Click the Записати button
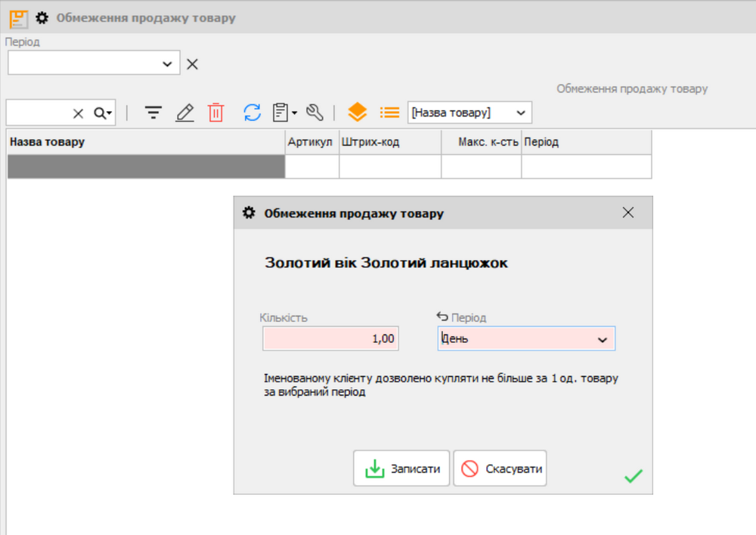This screenshot has width=756, height=535. pyautogui.click(x=401, y=469)
